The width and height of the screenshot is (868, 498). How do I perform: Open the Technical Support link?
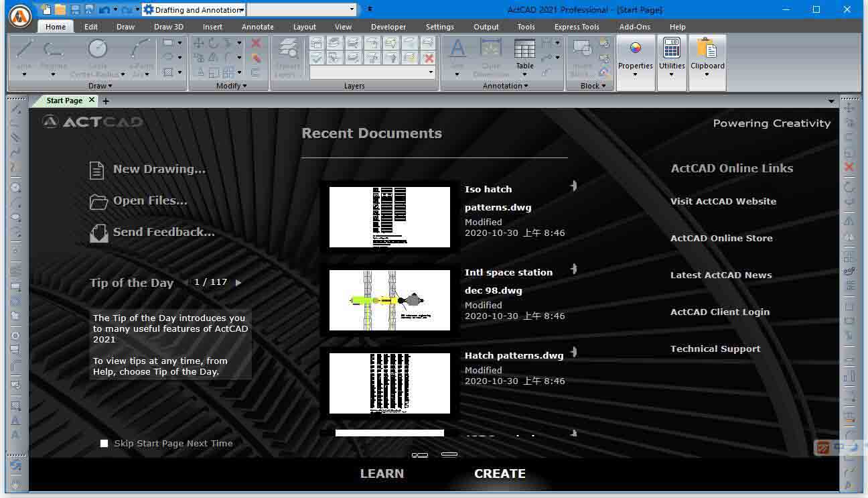715,349
